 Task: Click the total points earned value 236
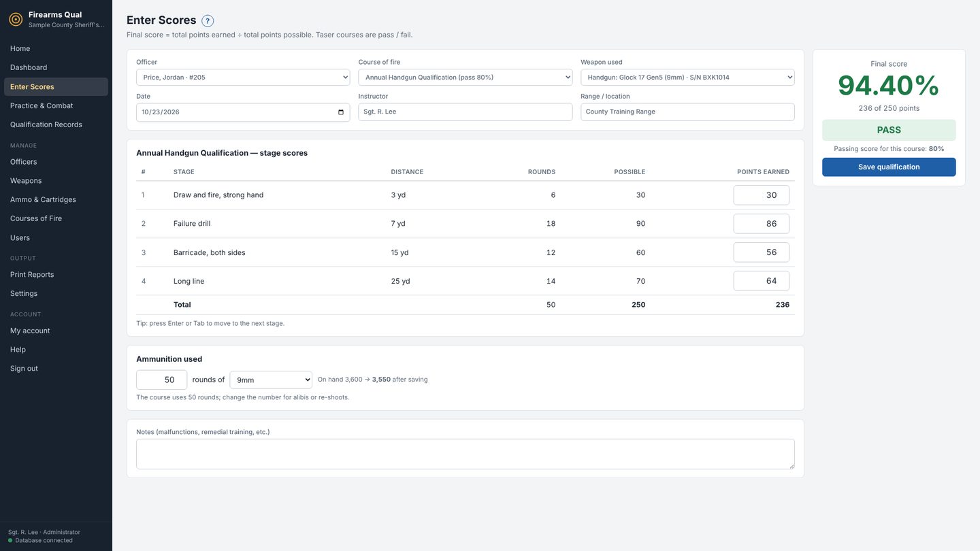783,305
